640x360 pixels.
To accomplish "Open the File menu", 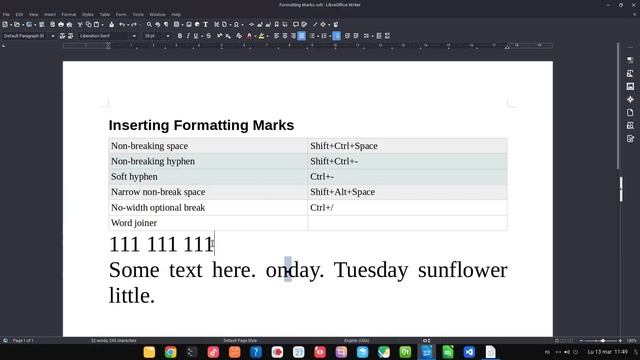I will tap(6, 14).
